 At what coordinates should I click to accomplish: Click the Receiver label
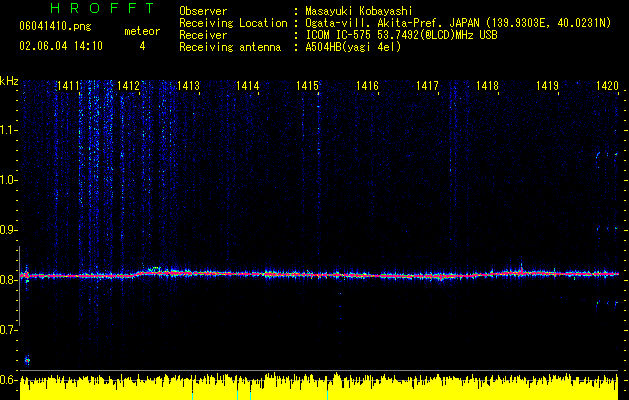click(203, 35)
